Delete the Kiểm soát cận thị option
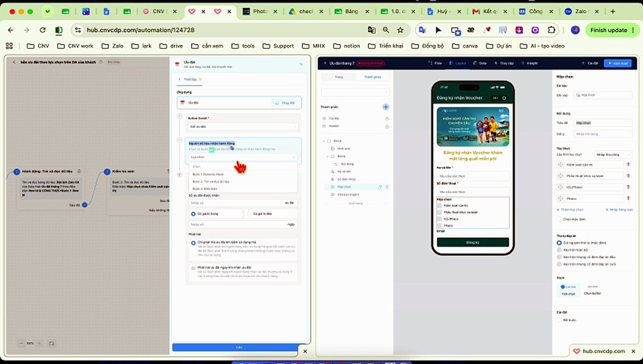This screenshot has height=364, width=643. 628,164
